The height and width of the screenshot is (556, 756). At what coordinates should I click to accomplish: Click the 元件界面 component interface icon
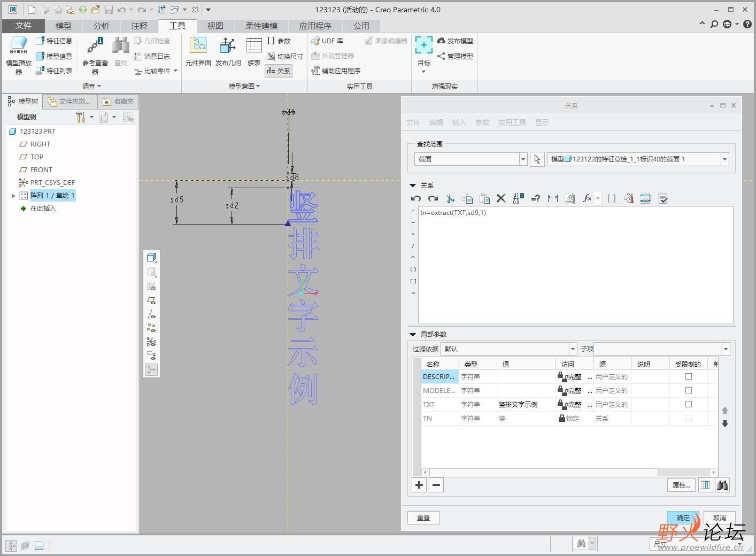(x=198, y=52)
